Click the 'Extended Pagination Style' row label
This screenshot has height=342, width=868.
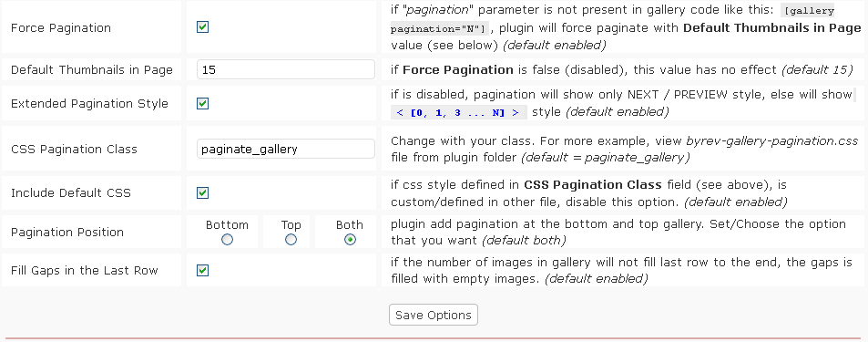(89, 104)
